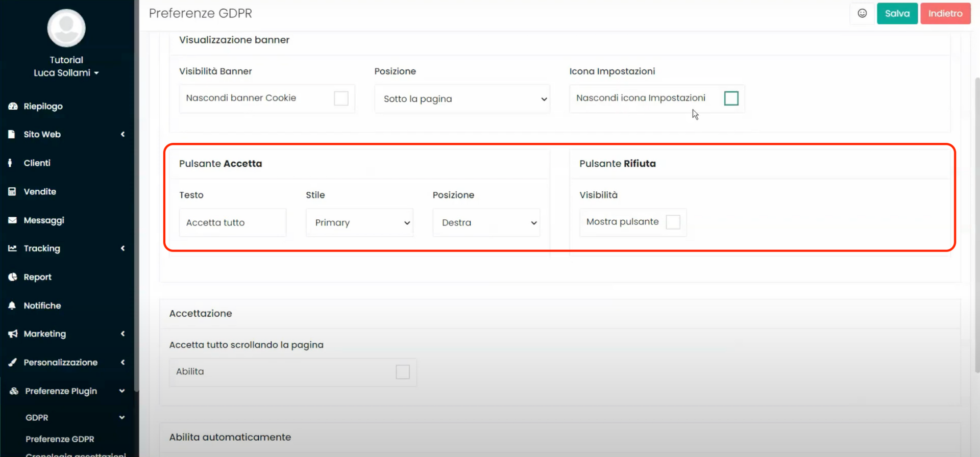The height and width of the screenshot is (457, 980).
Task: Open the Luca Sollami account dropdown
Action: tap(66, 73)
